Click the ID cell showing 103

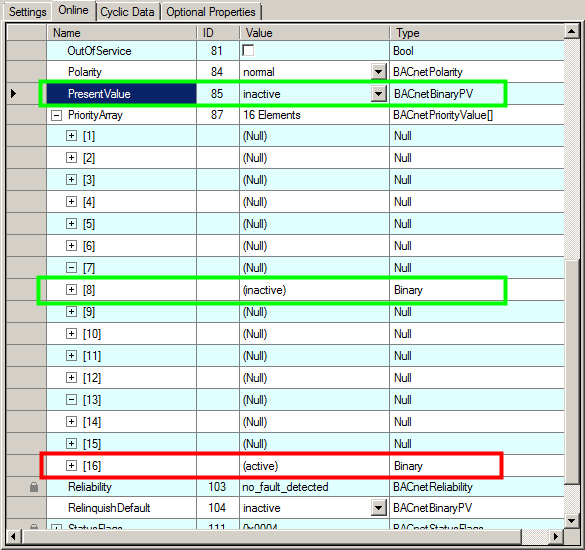(x=218, y=487)
